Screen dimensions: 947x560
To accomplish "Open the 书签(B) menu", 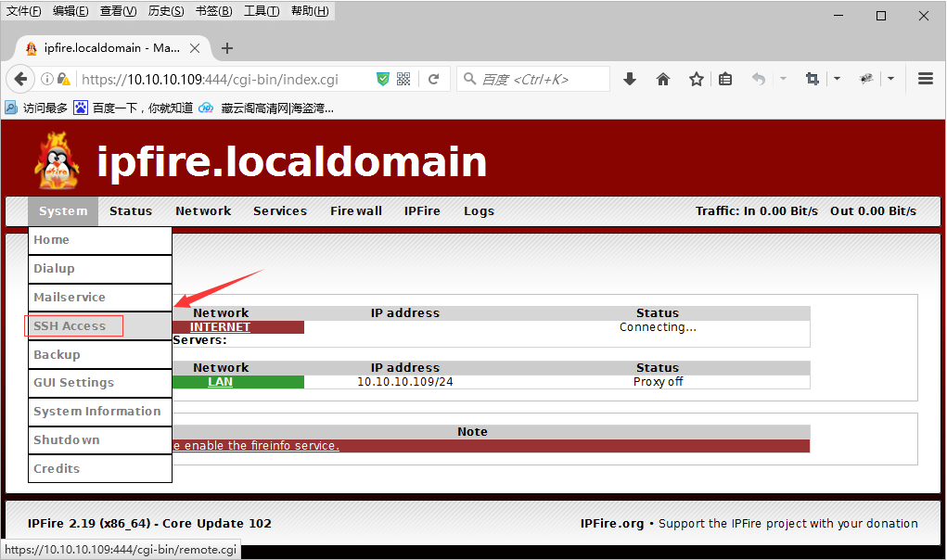I will tap(214, 11).
